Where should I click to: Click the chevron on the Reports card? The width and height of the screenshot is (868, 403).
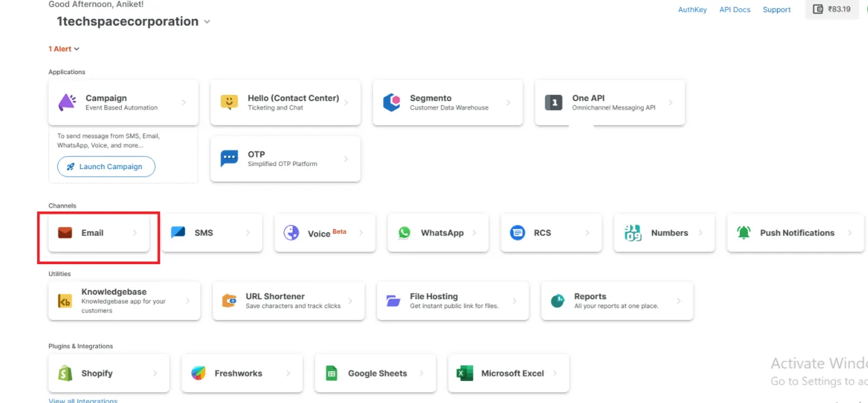tap(679, 301)
